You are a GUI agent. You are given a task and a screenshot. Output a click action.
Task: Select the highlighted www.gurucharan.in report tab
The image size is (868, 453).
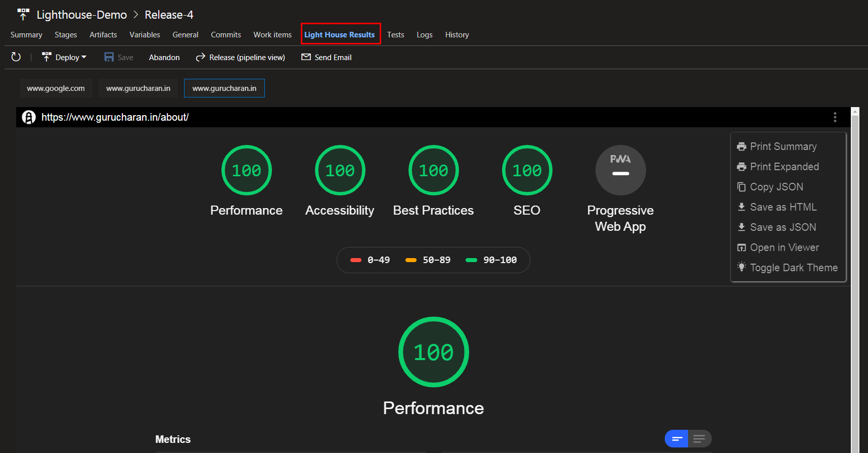coord(224,88)
